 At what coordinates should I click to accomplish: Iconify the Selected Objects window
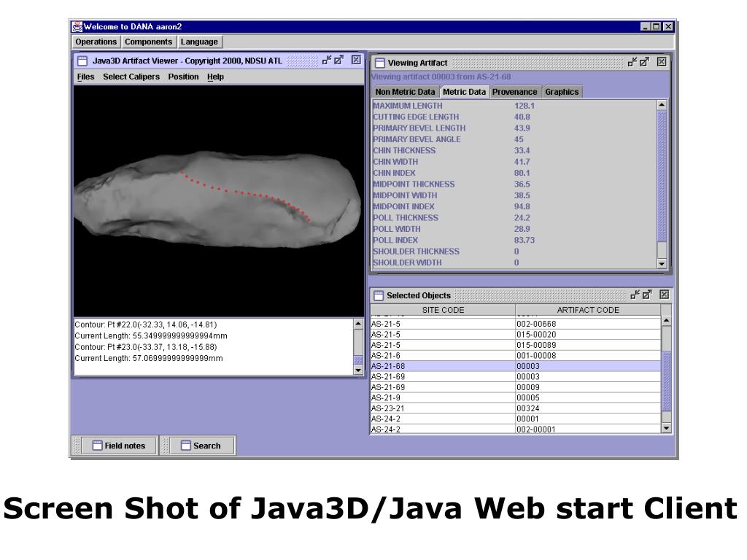tap(635, 295)
